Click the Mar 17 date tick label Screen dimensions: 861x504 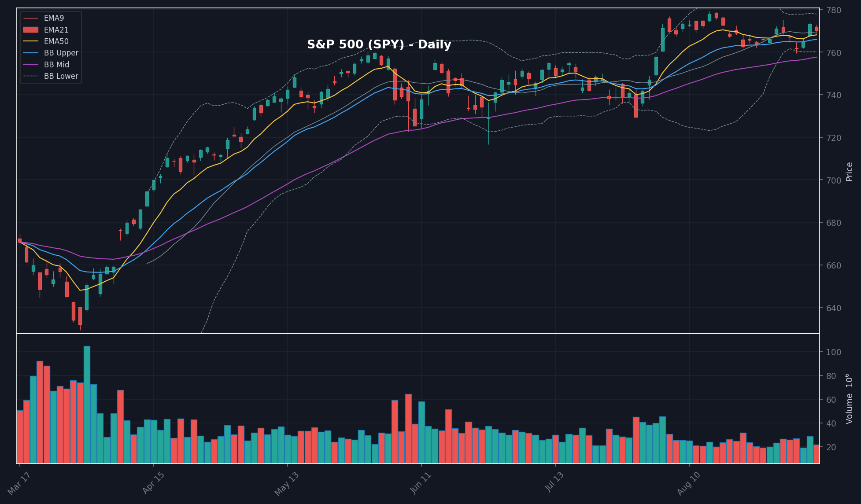[x=19, y=483]
